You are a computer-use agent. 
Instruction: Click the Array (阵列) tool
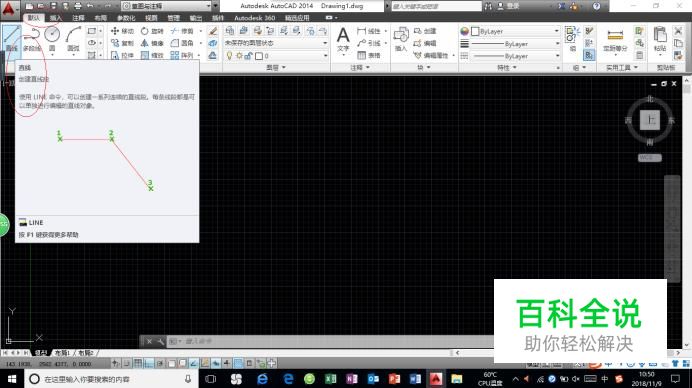[x=182, y=56]
